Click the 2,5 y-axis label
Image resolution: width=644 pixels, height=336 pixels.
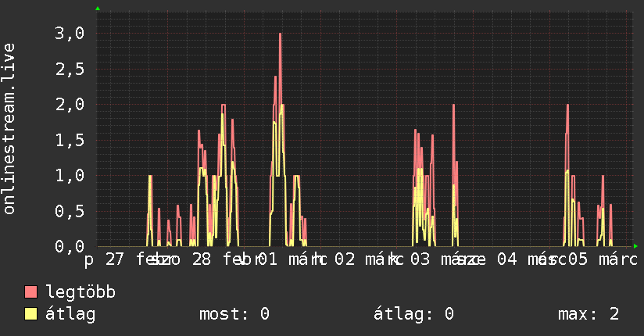(70, 69)
